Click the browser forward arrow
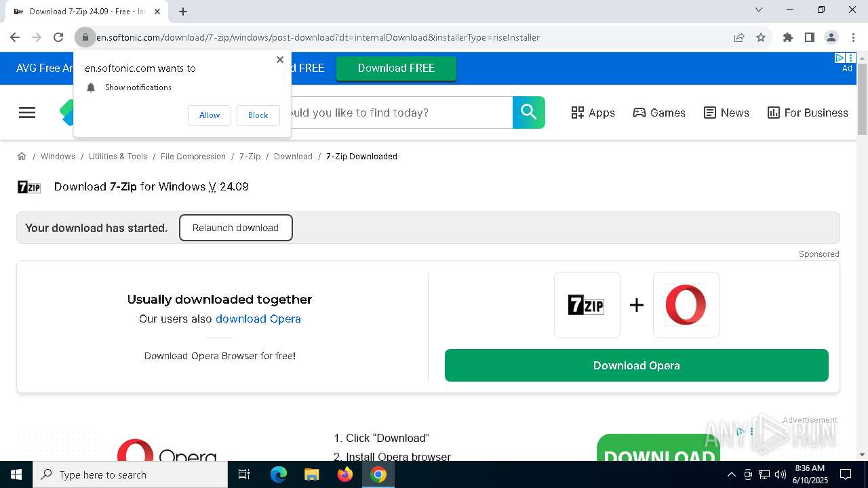Image resolution: width=868 pixels, height=488 pixels. click(x=37, y=37)
